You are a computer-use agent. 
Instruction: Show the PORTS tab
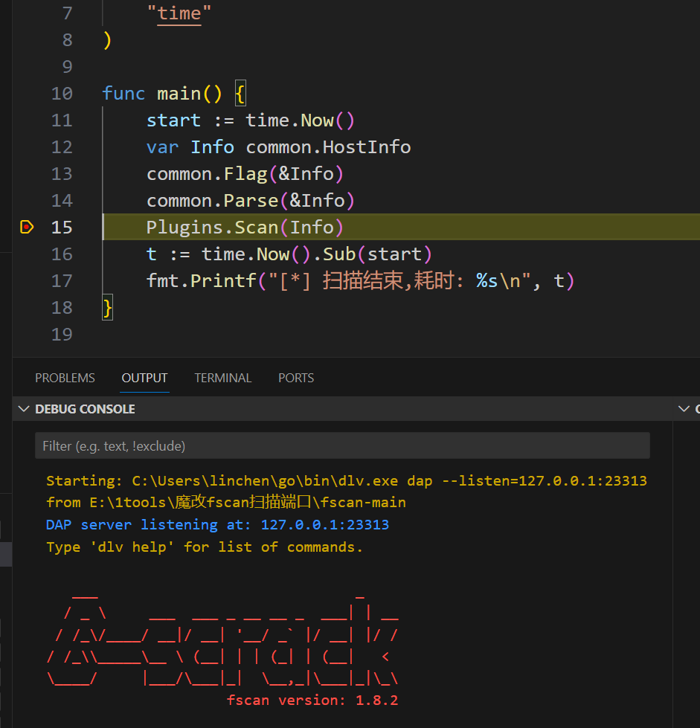pos(295,378)
